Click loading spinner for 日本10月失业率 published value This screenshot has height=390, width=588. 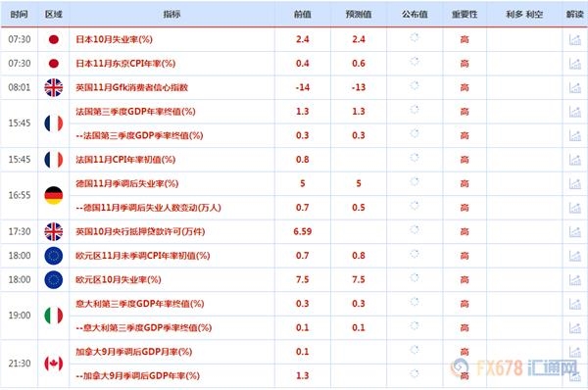(415, 37)
